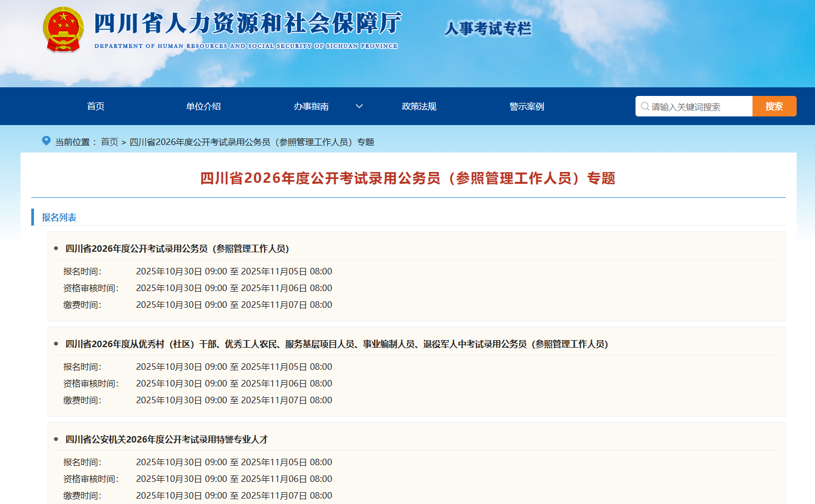This screenshot has height=504, width=815.
Task: Open the 单位介绍 menu item
Action: click(x=203, y=106)
